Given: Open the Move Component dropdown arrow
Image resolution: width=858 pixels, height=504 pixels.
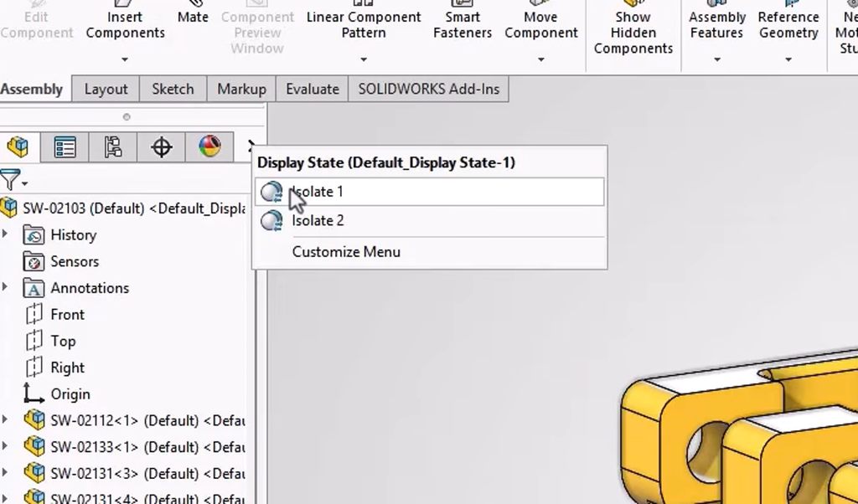Looking at the screenshot, I should click(540, 59).
